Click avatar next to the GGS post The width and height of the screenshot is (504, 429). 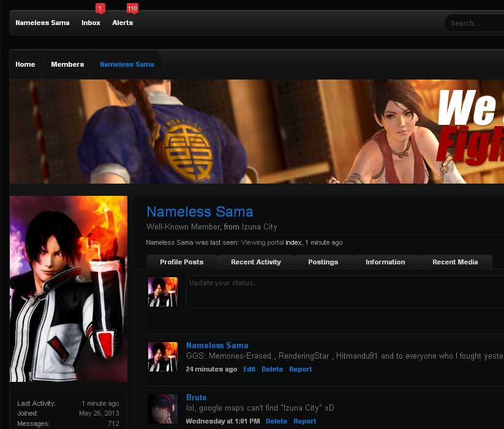click(163, 357)
